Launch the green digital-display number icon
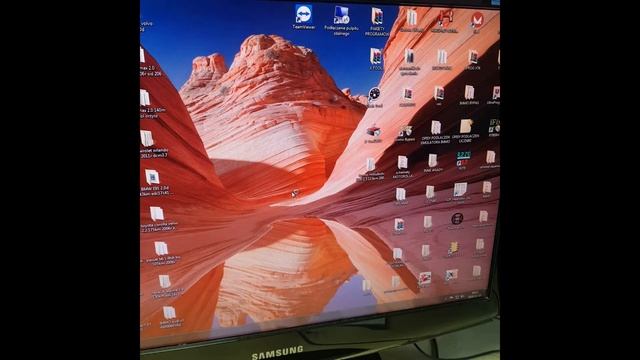 point(463,159)
